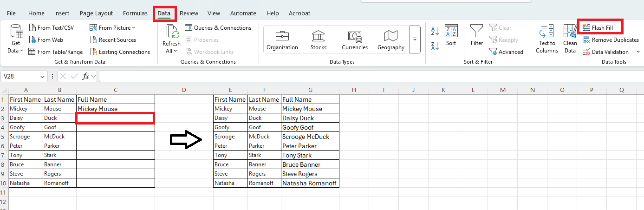Click cell F9 with Rogers
Screen dimensions: 644x210
click(x=264, y=174)
